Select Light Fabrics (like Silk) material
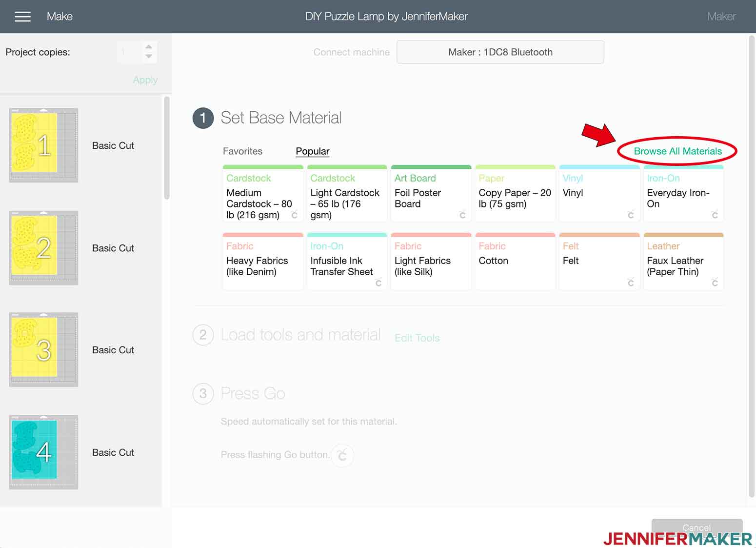 point(431,262)
